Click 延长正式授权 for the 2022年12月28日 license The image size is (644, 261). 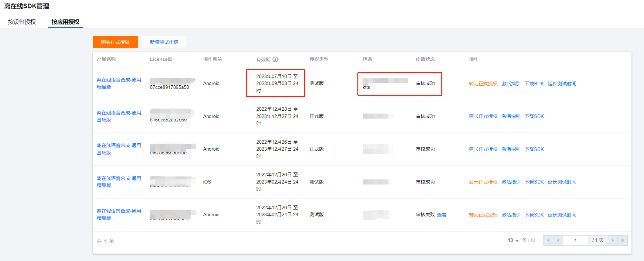(483, 116)
